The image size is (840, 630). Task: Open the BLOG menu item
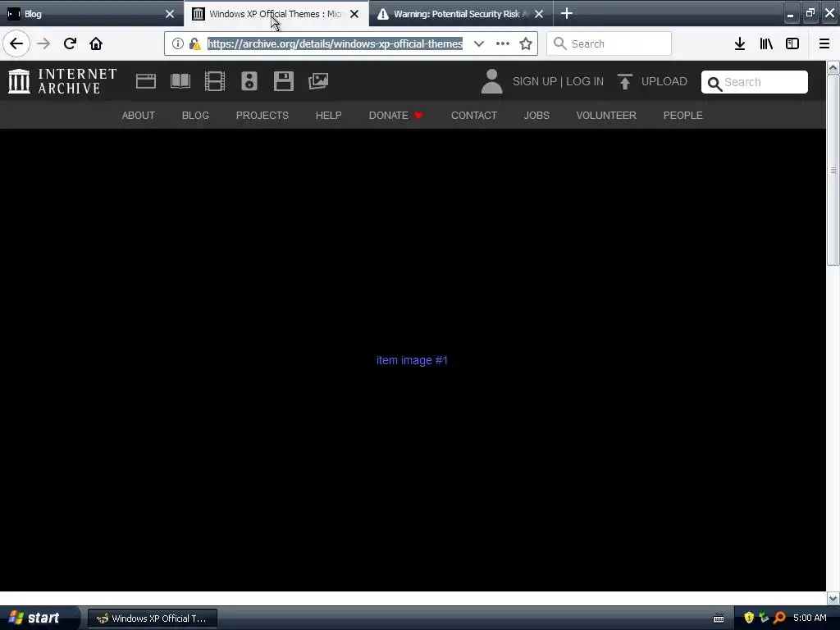coord(195,115)
